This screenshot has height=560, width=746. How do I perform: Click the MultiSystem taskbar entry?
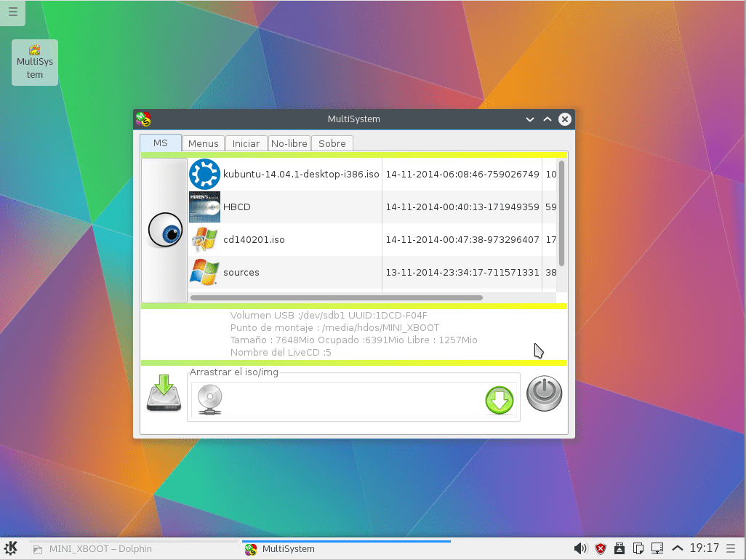pos(346,548)
